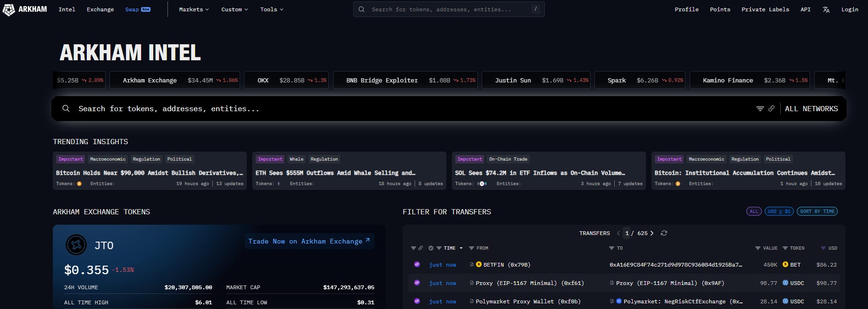Open the 0xA16E9C84F74c... recipient address

676,265
